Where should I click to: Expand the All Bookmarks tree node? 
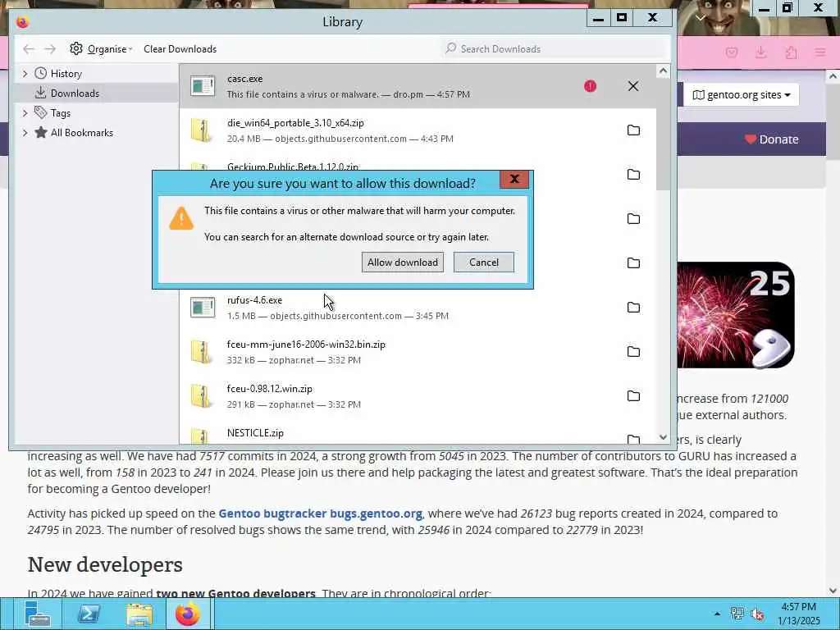pyautogui.click(x=25, y=133)
